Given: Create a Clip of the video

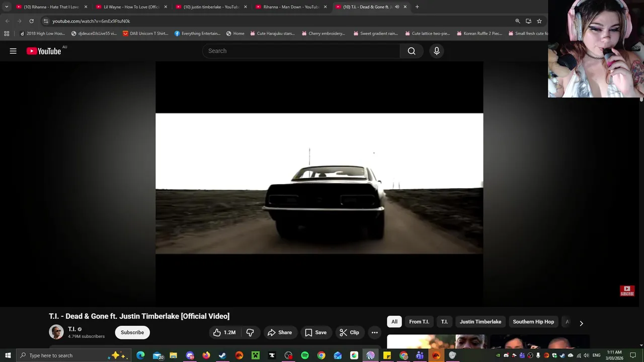Looking at the screenshot, I should click(349, 332).
